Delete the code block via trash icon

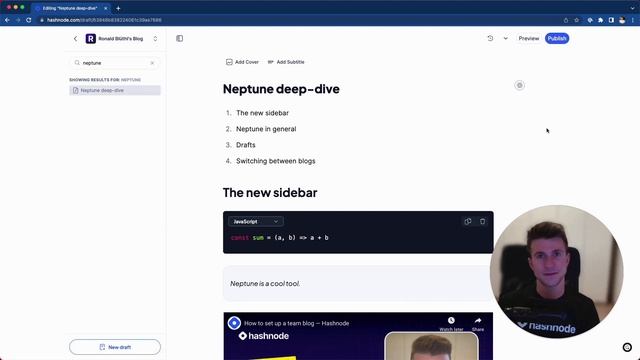[x=482, y=222]
